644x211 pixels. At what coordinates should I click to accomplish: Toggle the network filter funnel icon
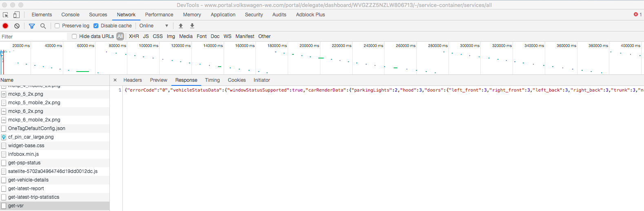coord(32,26)
